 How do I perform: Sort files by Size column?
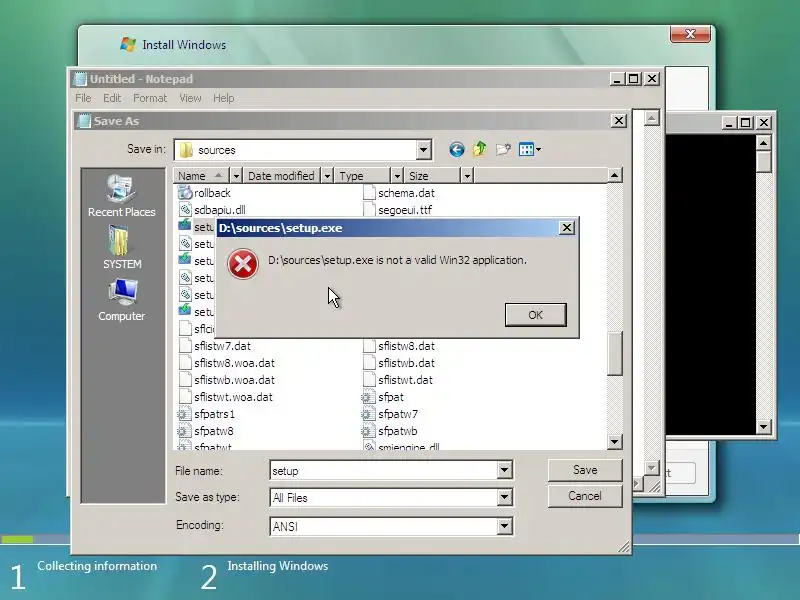(x=432, y=176)
